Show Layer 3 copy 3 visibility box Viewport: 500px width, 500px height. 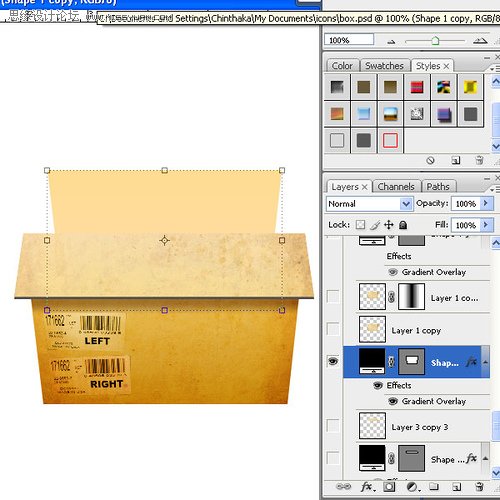click(333, 426)
